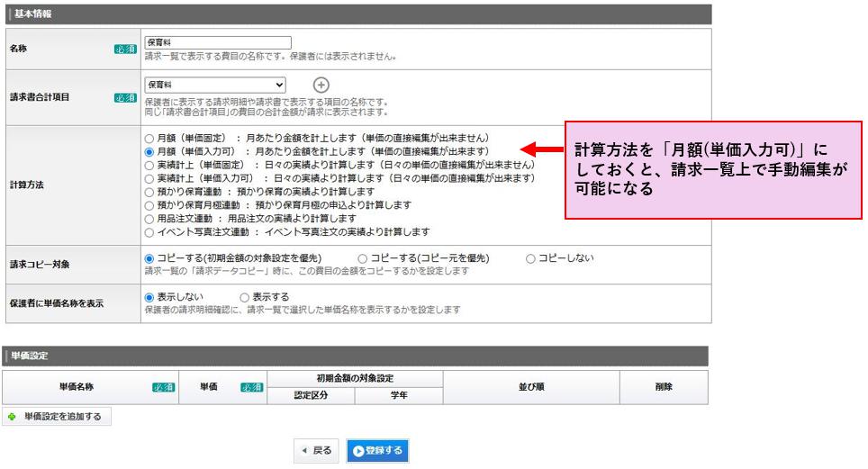Open the 保育料 dropdown for 請求書合計項目
The width and height of the screenshot is (868, 469).
pos(215,84)
